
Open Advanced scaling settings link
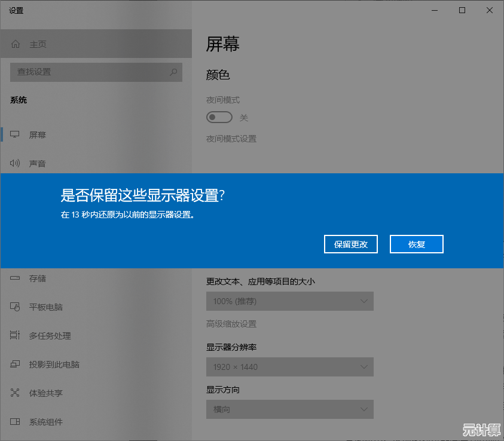coord(231,324)
